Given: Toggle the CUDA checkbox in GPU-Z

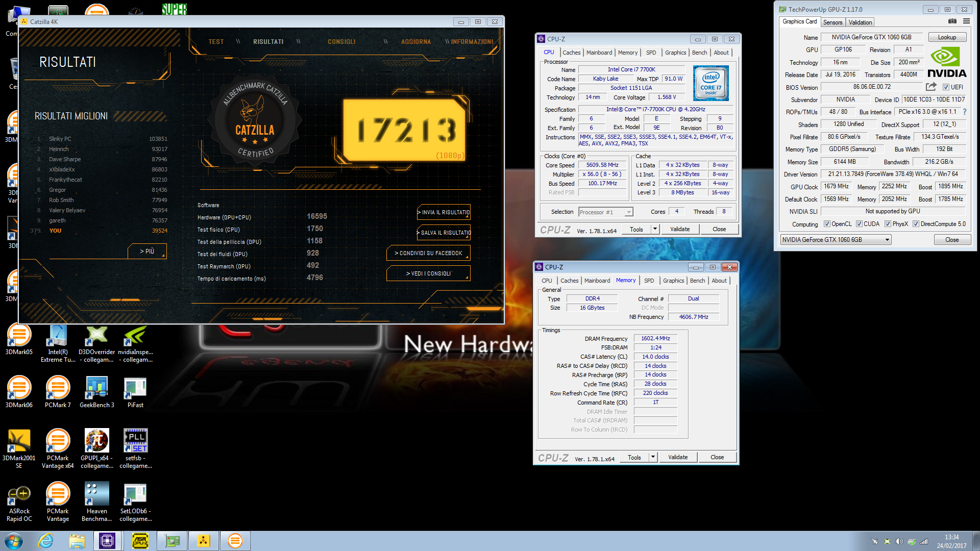Looking at the screenshot, I should click(x=859, y=224).
